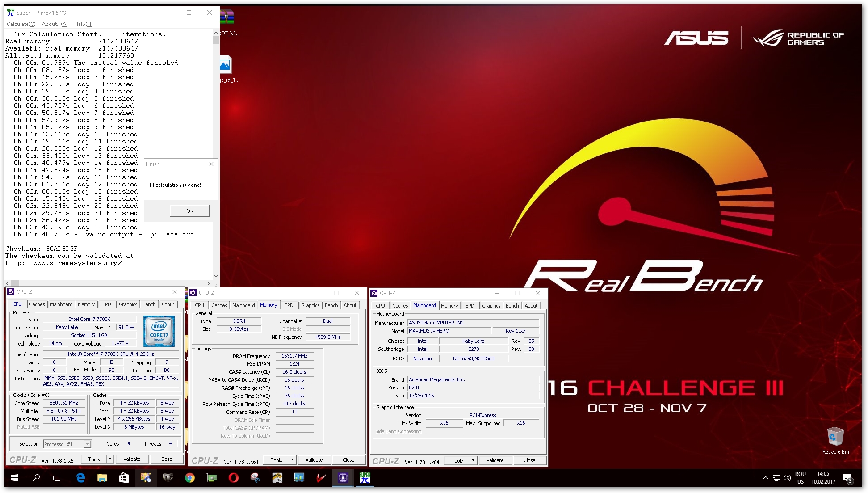Click the Checksum: 30AD8D2F line in Super PI

(42, 249)
